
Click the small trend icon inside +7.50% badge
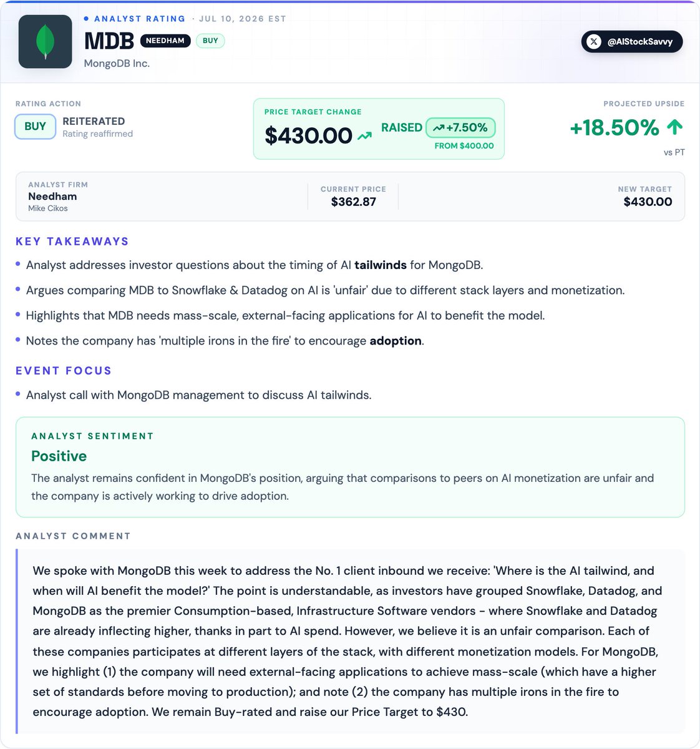point(439,128)
